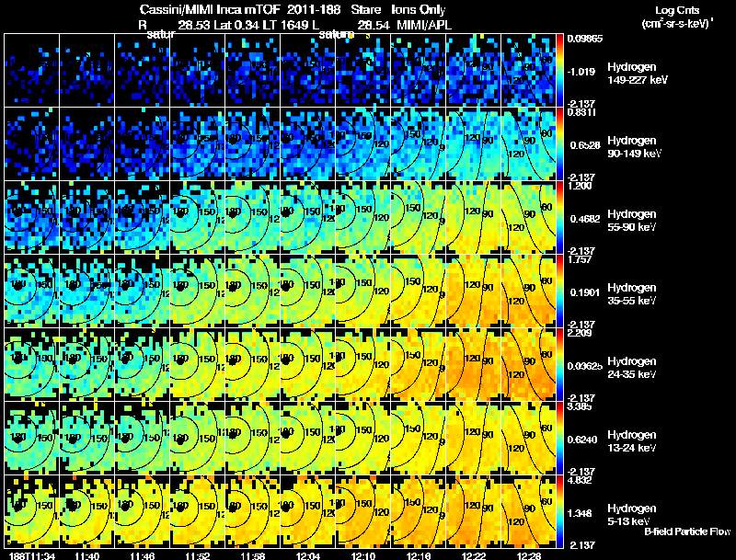Click the 0.1901 scale midpoint value

[x=585, y=292]
